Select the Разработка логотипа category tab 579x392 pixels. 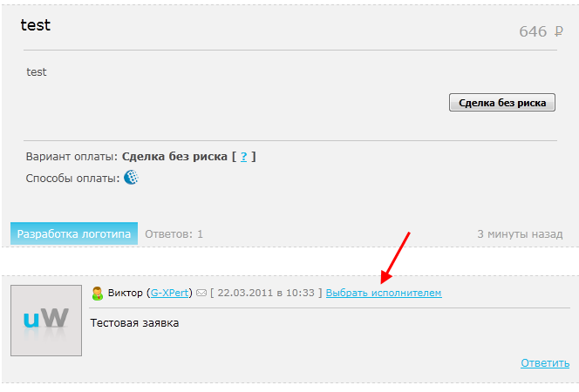(x=74, y=233)
